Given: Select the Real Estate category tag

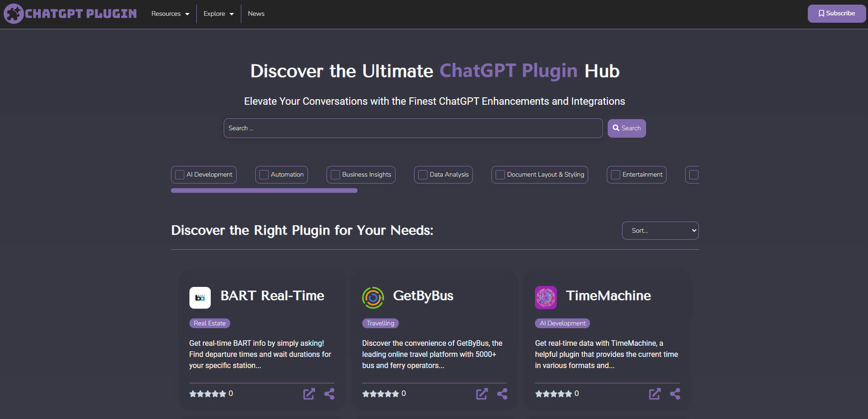Looking at the screenshot, I should pos(210,323).
